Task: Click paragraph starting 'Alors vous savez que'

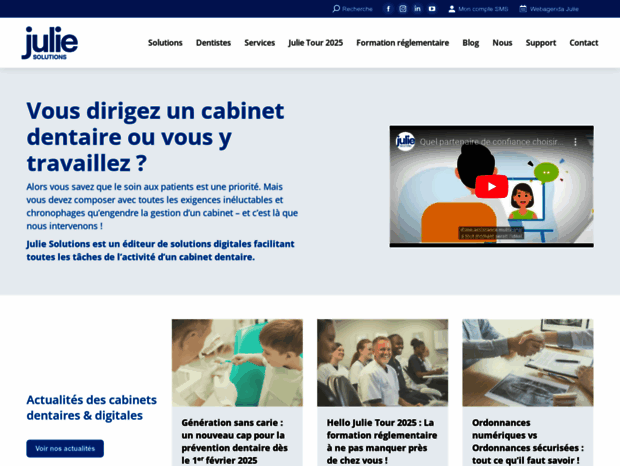Action: click(162, 206)
